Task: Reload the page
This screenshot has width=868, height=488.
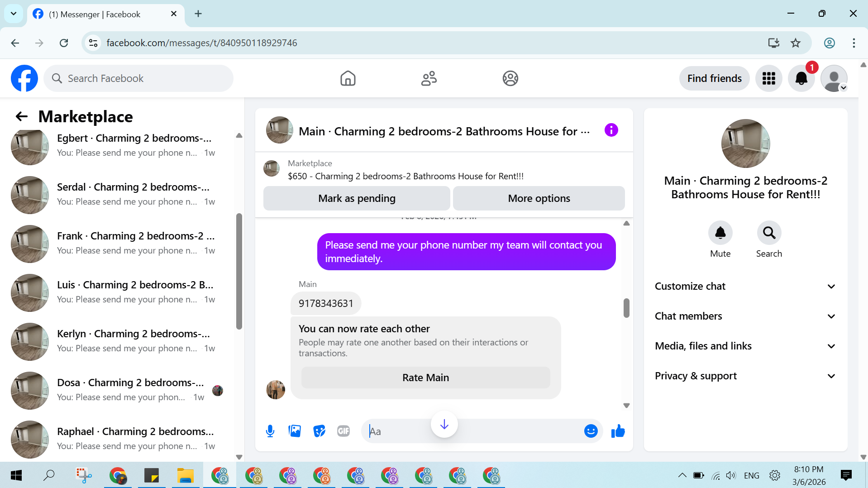Action: pos(64,43)
